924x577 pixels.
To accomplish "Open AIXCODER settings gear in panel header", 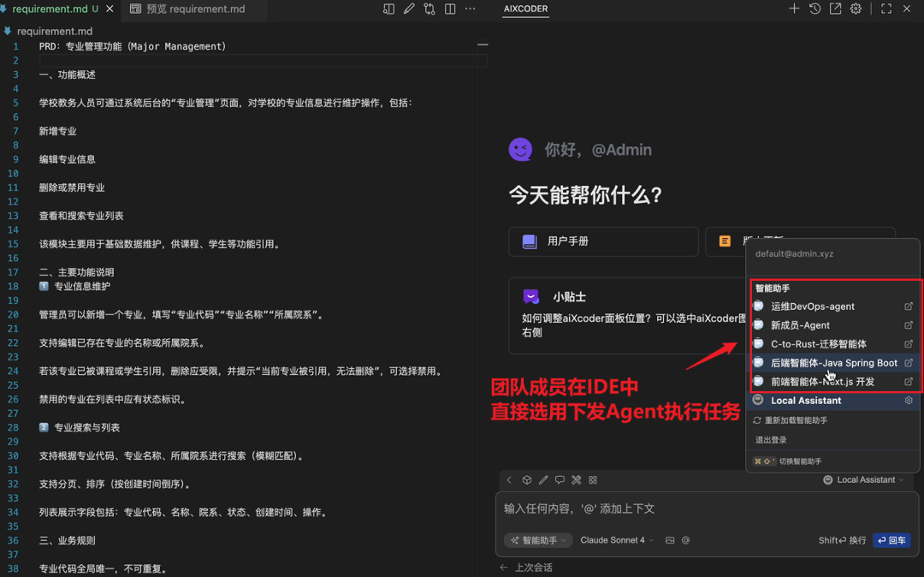I will [856, 9].
